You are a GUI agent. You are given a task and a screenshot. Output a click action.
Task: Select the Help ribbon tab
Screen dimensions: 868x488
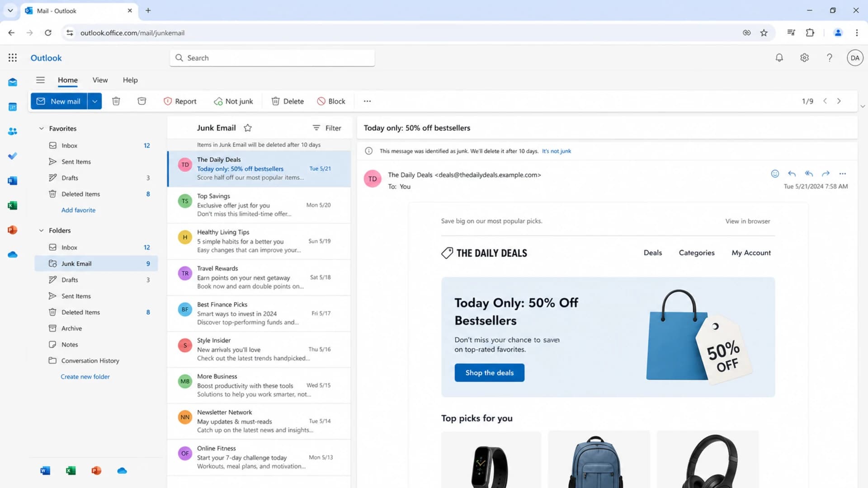tap(130, 80)
